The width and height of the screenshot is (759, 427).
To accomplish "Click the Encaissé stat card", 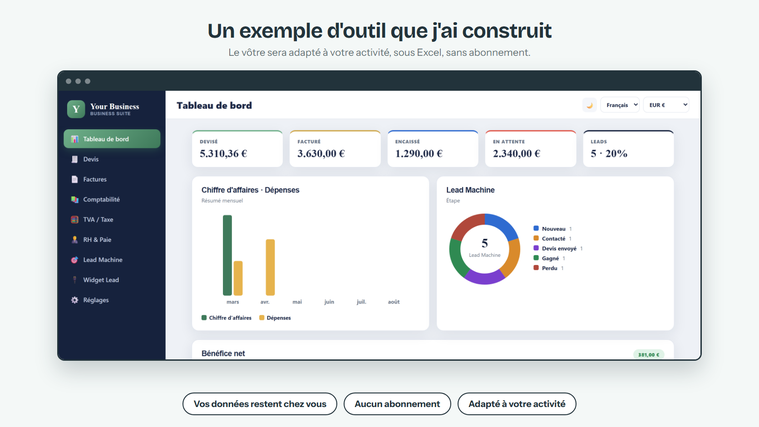I will tap(433, 149).
